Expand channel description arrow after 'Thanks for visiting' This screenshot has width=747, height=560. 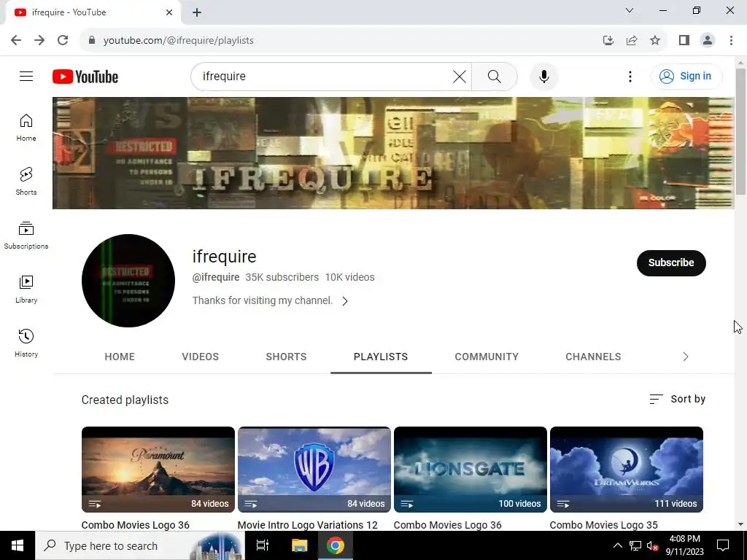pos(345,301)
